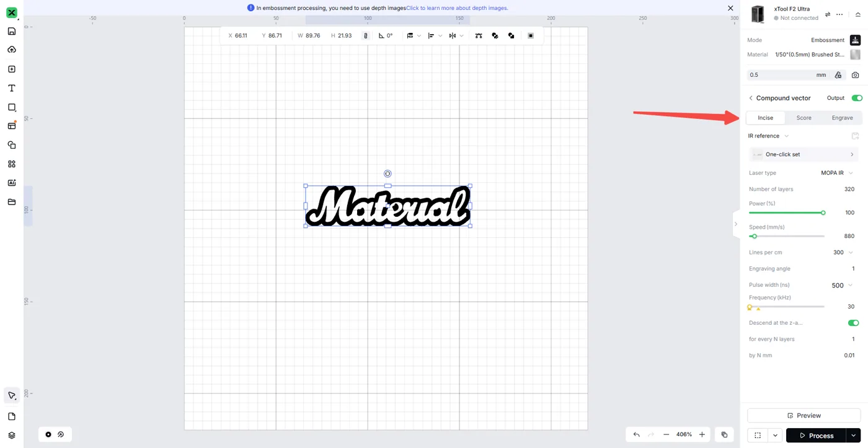This screenshot has height=448, width=868.
Task: Expand the Lines per cm dropdown
Action: coord(843,253)
